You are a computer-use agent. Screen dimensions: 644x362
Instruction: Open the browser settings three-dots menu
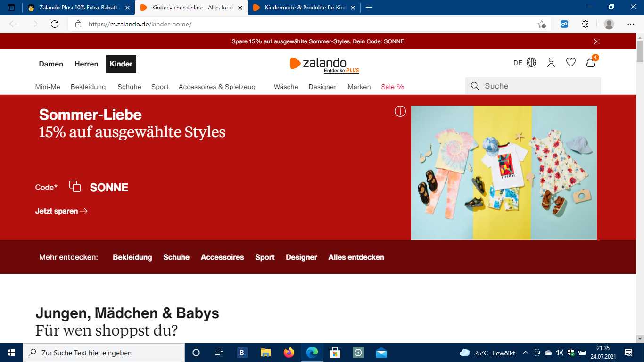tap(631, 24)
